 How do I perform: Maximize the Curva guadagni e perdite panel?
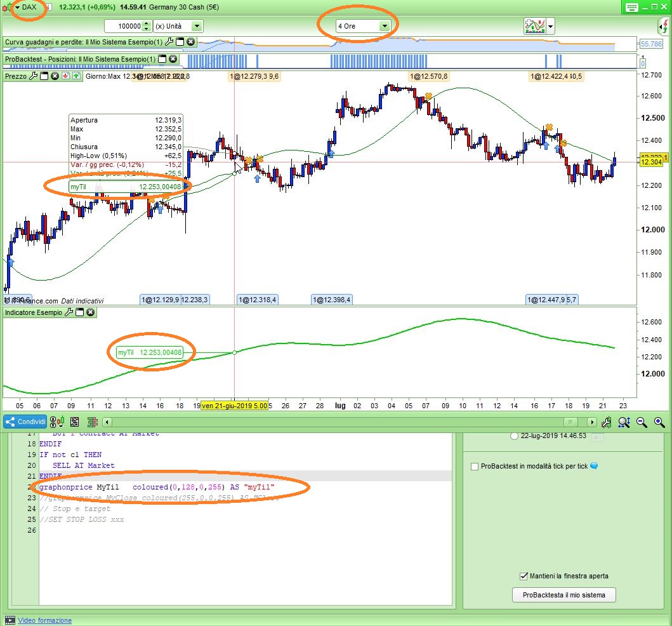180,42
